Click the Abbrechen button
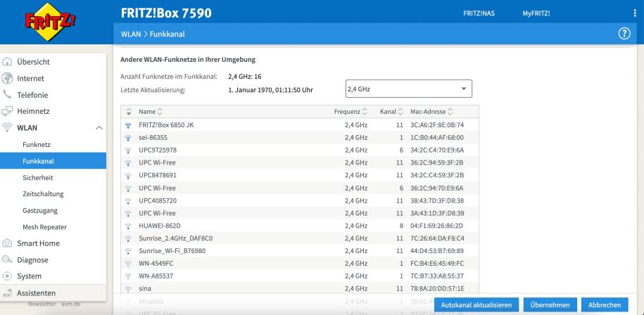This screenshot has height=315, width=644. point(605,304)
